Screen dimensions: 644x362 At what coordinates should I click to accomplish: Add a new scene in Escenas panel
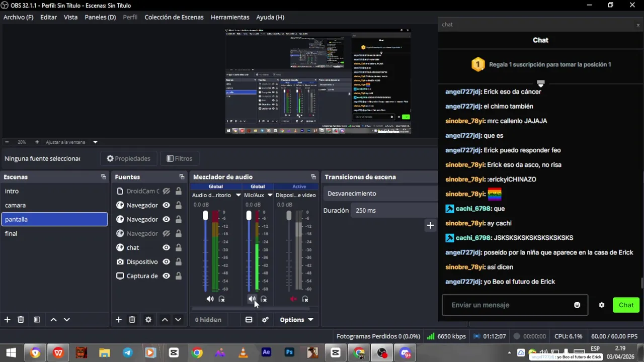(x=7, y=320)
